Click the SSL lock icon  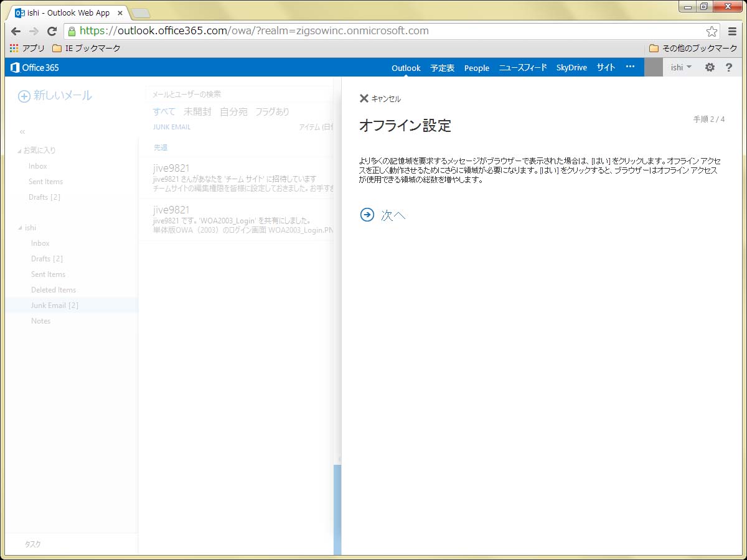point(72,31)
